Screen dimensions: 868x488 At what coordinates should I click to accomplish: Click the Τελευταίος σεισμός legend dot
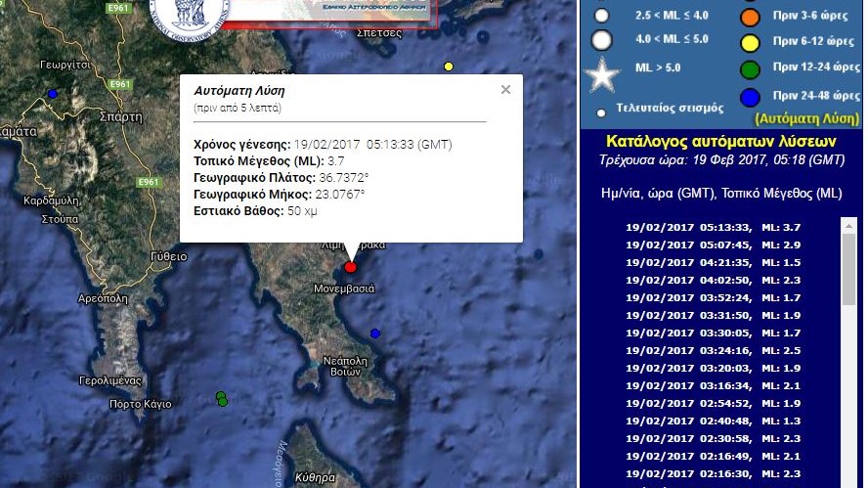tap(602, 109)
